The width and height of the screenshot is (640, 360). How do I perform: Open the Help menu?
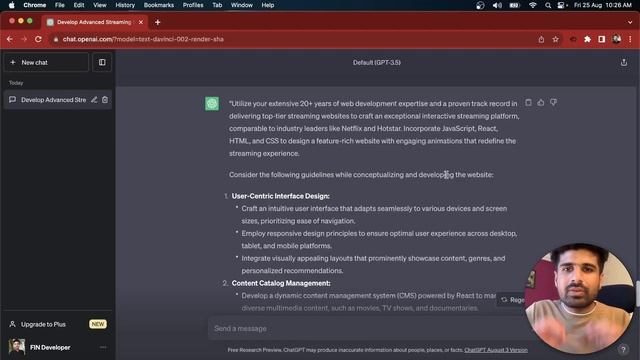point(268,5)
